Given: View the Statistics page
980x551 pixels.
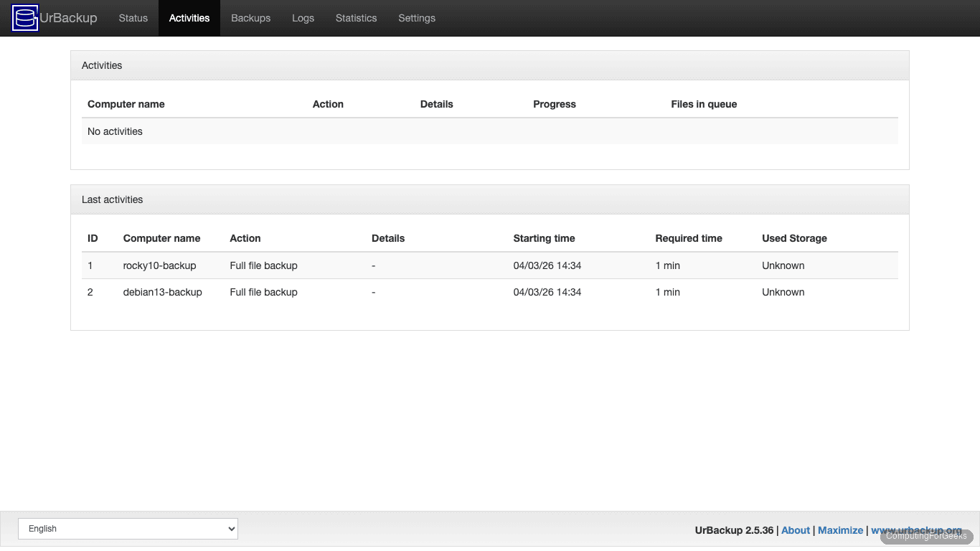Looking at the screenshot, I should tap(356, 18).
